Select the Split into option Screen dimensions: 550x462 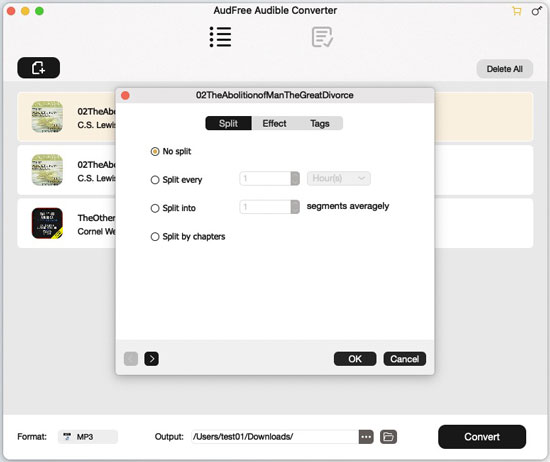click(155, 208)
